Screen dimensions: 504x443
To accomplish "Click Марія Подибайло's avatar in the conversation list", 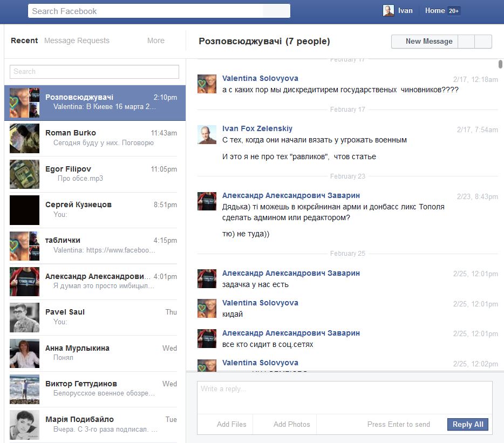I will (24, 424).
